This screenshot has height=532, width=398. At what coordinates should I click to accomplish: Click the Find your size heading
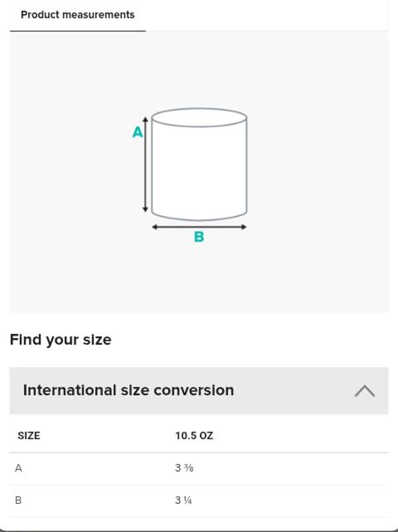(61, 340)
